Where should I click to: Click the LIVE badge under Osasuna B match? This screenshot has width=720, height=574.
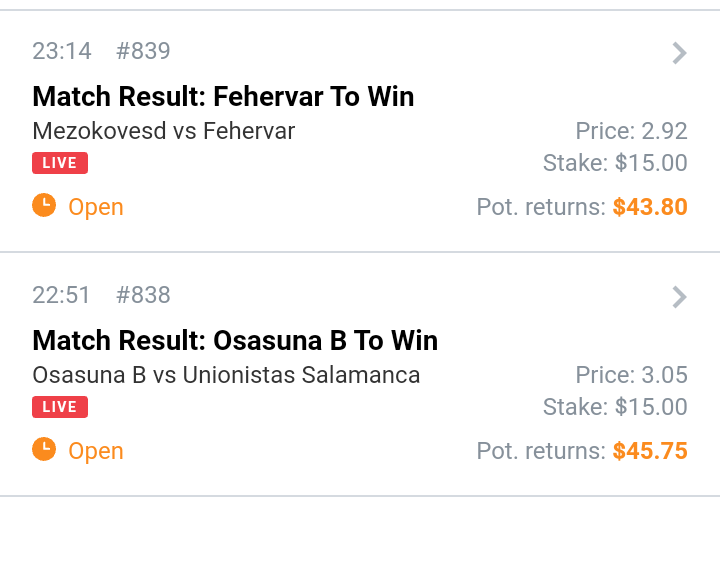(x=60, y=407)
